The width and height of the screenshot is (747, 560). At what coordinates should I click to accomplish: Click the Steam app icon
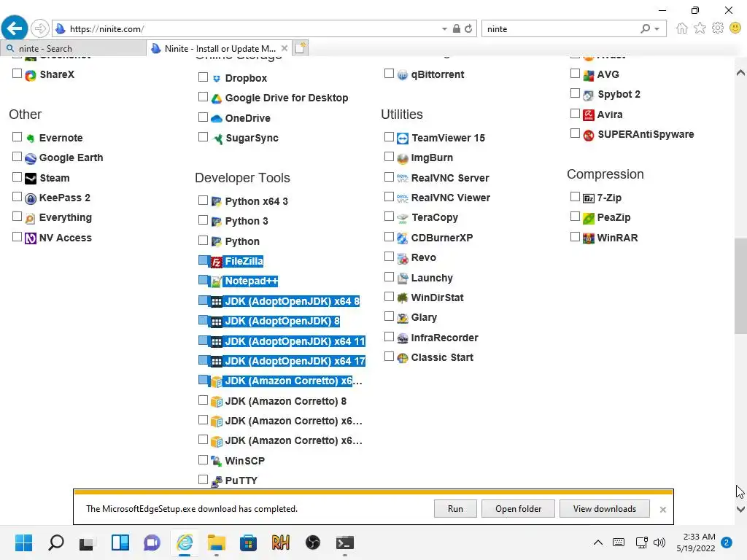pyautogui.click(x=31, y=178)
